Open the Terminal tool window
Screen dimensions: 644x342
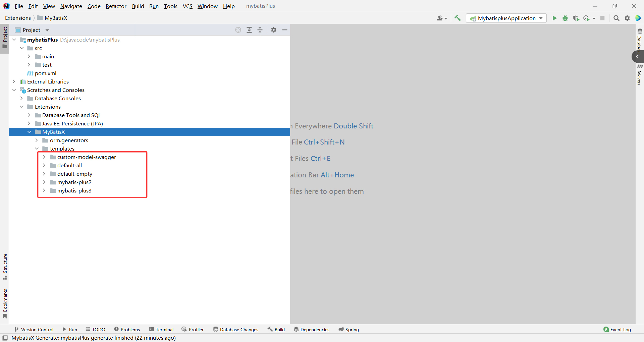tap(161, 330)
